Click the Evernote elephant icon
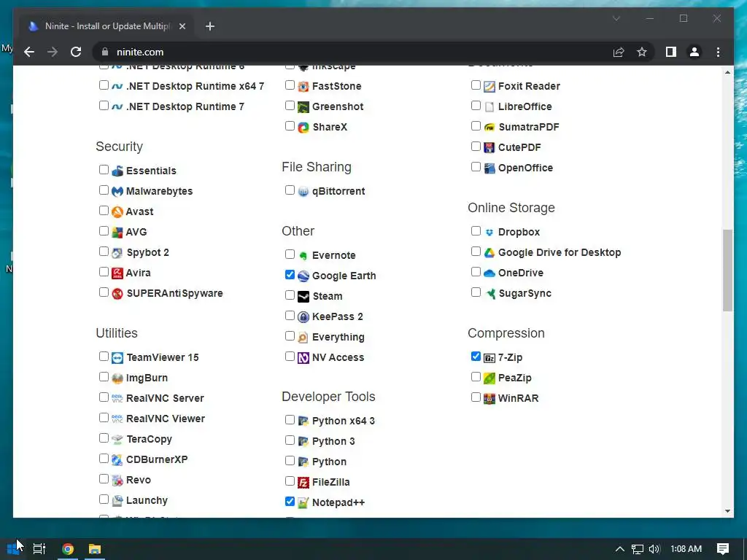747x560 pixels. 303,256
